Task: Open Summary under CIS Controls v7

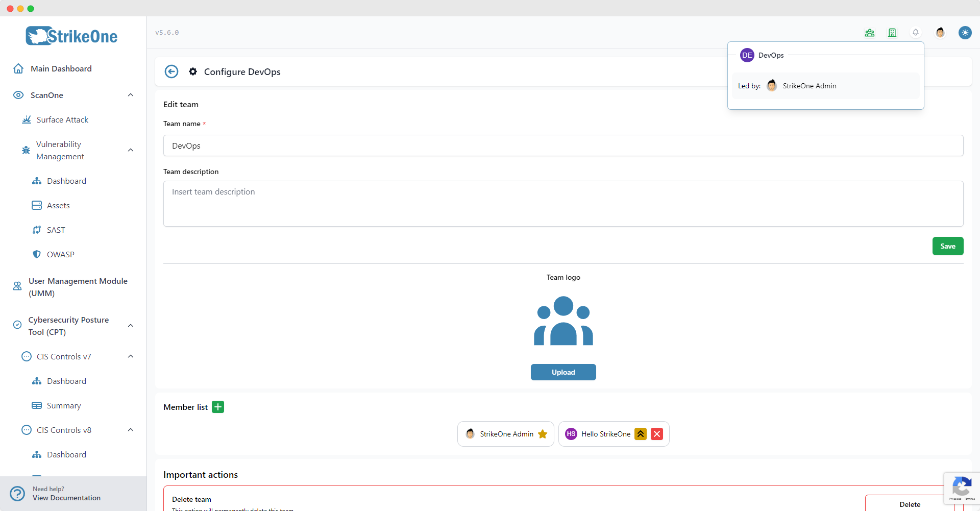Action: (x=64, y=405)
